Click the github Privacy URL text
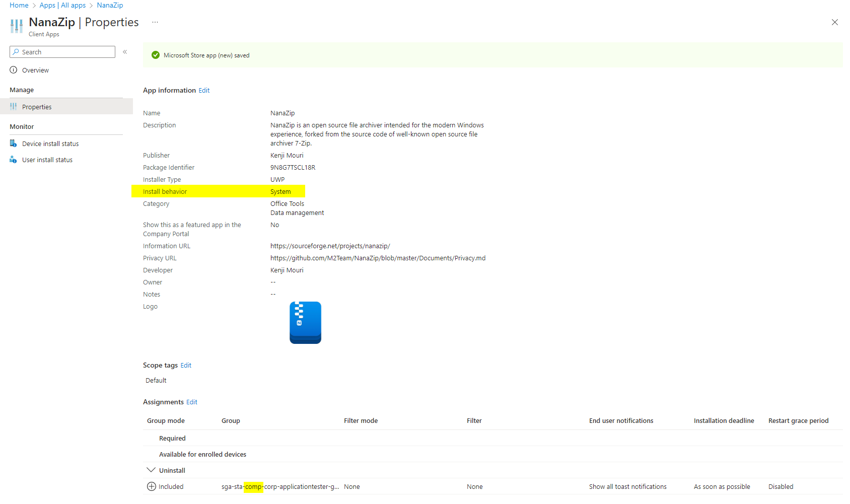850x504 pixels. [378, 258]
